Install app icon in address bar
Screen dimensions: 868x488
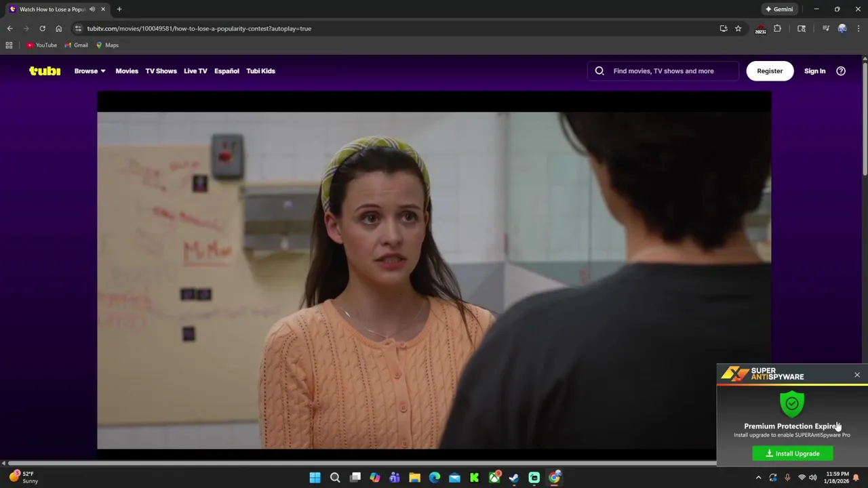pyautogui.click(x=724, y=28)
